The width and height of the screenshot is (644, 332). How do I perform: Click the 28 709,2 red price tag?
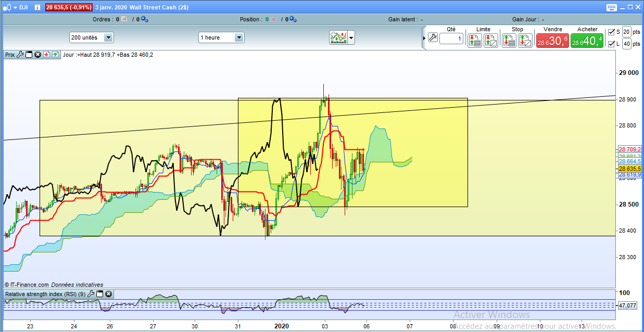(629, 149)
